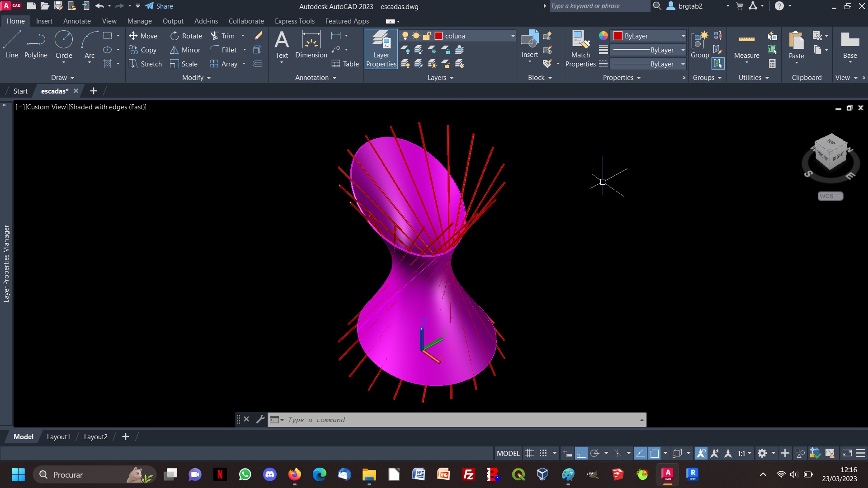The width and height of the screenshot is (868, 488).
Task: Expand the Layers panel
Action: (x=441, y=78)
